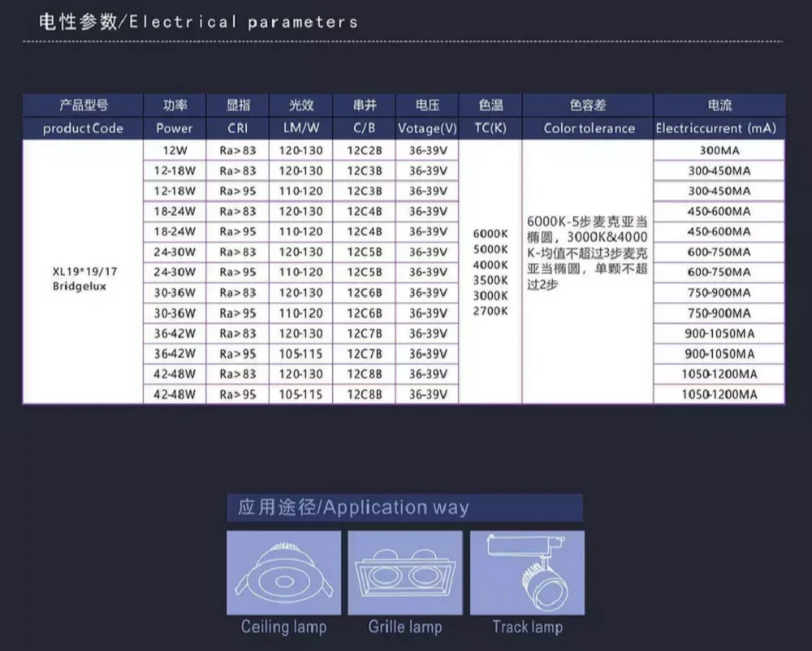Click the "Votage(V)" column header
This screenshot has height=651, width=812.
pos(427,128)
